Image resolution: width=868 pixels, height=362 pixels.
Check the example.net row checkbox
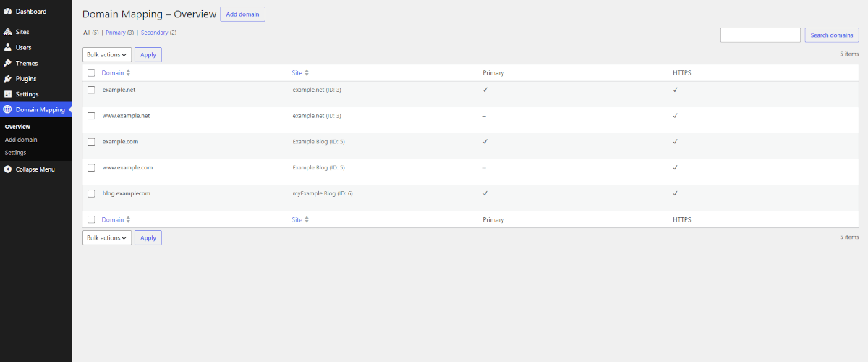point(91,90)
